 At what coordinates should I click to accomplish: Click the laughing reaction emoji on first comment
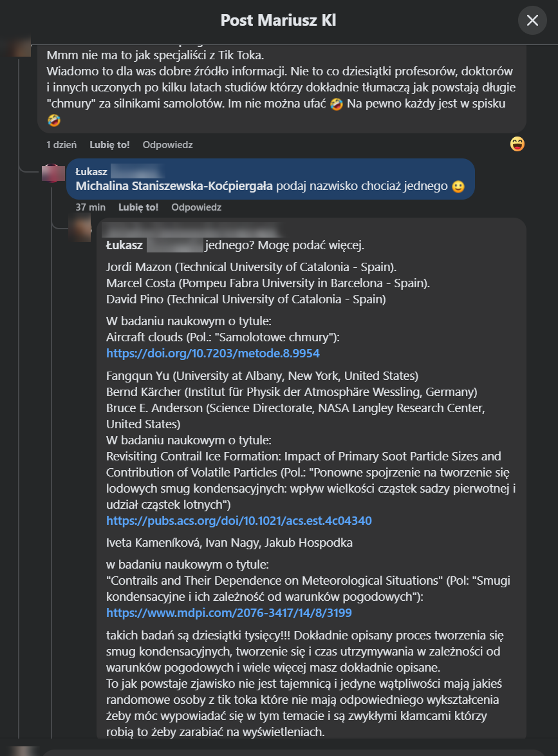click(x=517, y=144)
